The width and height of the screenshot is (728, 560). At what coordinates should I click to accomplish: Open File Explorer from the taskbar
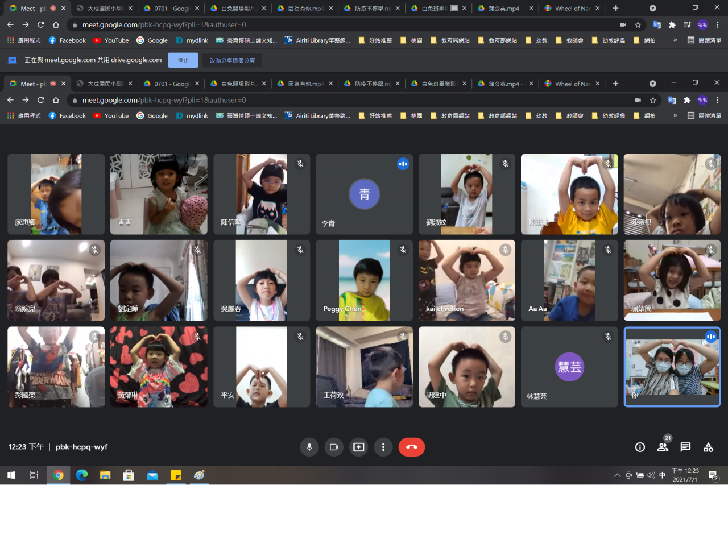(x=105, y=475)
